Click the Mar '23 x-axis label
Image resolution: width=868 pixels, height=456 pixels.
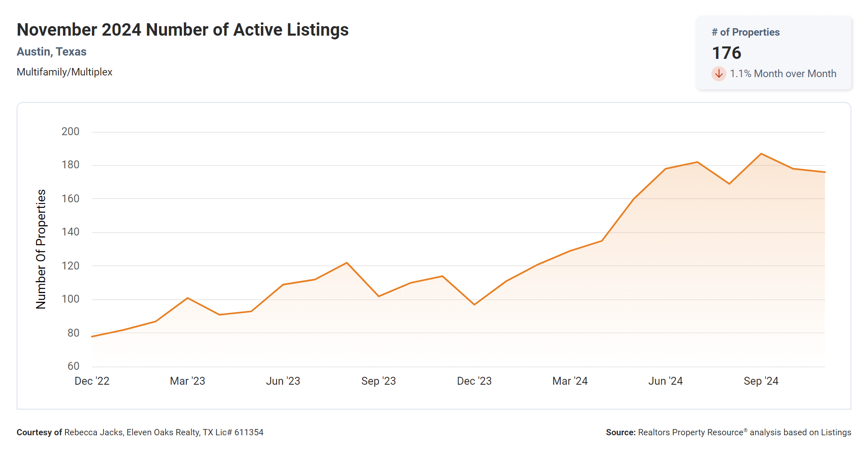(187, 381)
